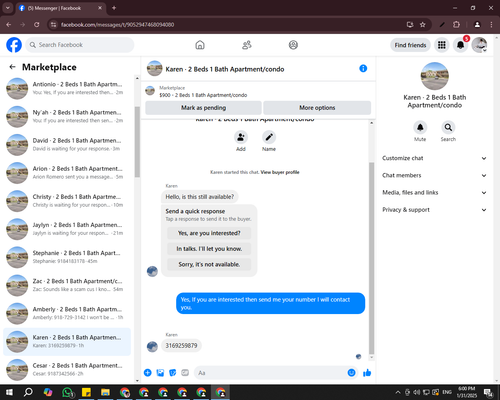The height and width of the screenshot is (400, 500).
Task: Open Ny'ah conversation
Action: tap(67, 117)
